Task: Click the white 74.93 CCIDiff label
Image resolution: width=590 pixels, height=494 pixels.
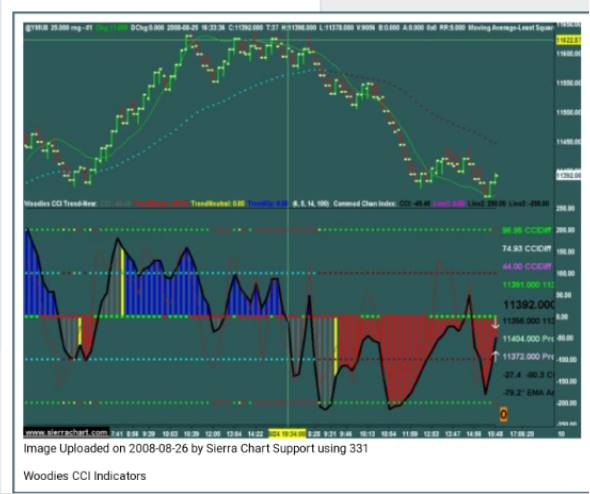Action: click(527, 249)
